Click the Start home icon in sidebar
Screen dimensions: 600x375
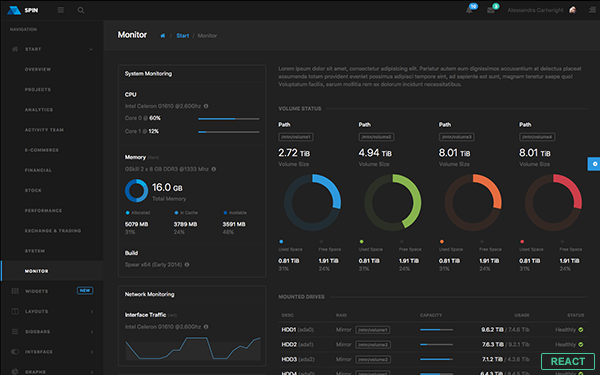click(15, 49)
